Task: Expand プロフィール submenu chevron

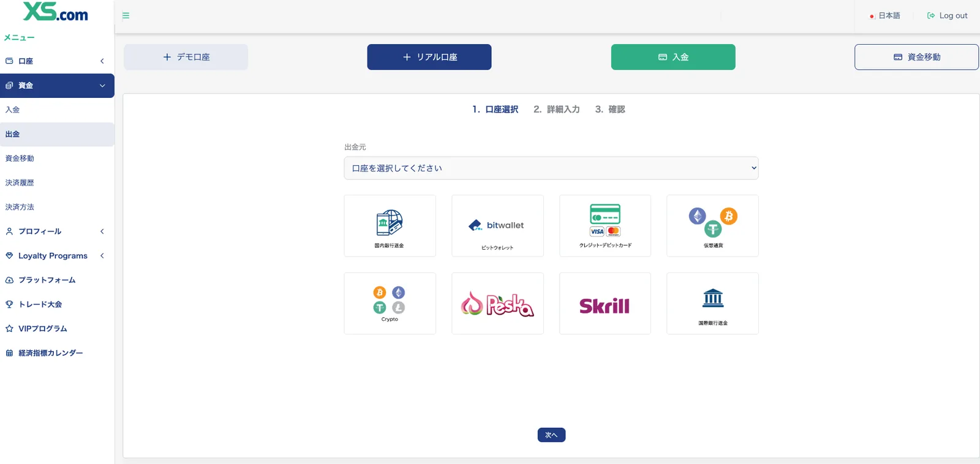Action: (102, 231)
